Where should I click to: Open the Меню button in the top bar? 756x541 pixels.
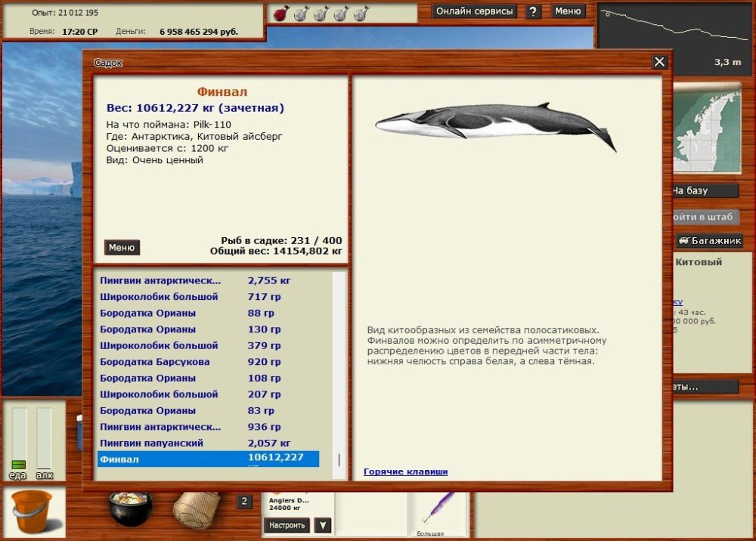[568, 11]
